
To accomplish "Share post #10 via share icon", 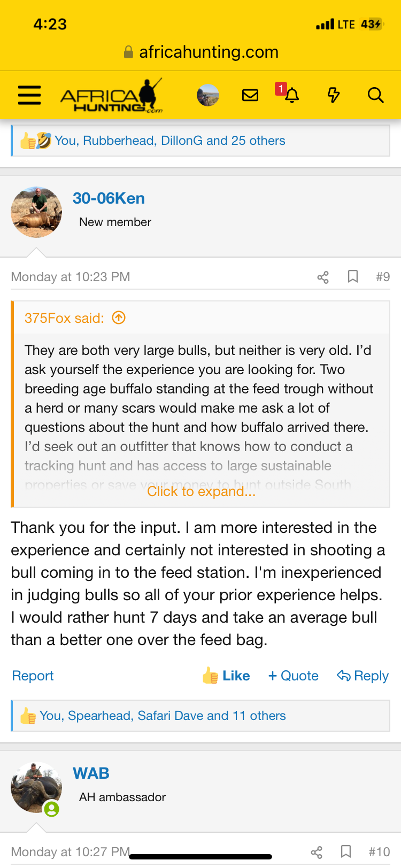I will pyautogui.click(x=317, y=852).
